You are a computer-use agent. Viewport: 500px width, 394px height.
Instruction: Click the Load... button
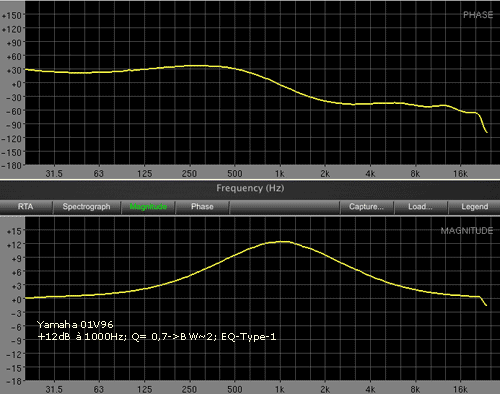pos(420,207)
